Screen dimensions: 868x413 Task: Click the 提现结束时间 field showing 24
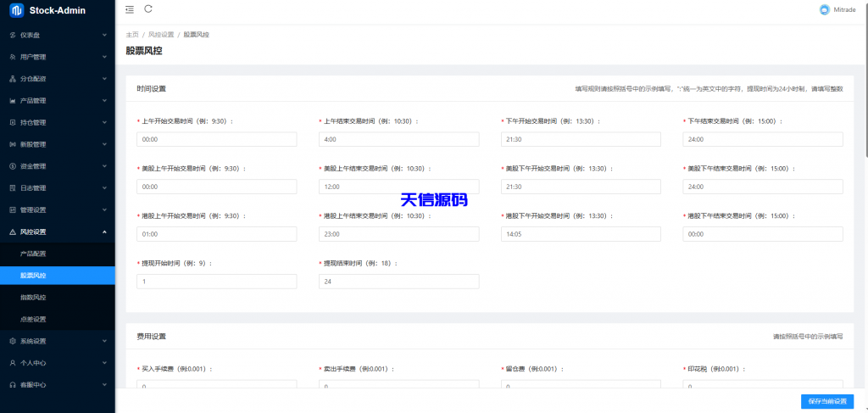point(398,282)
